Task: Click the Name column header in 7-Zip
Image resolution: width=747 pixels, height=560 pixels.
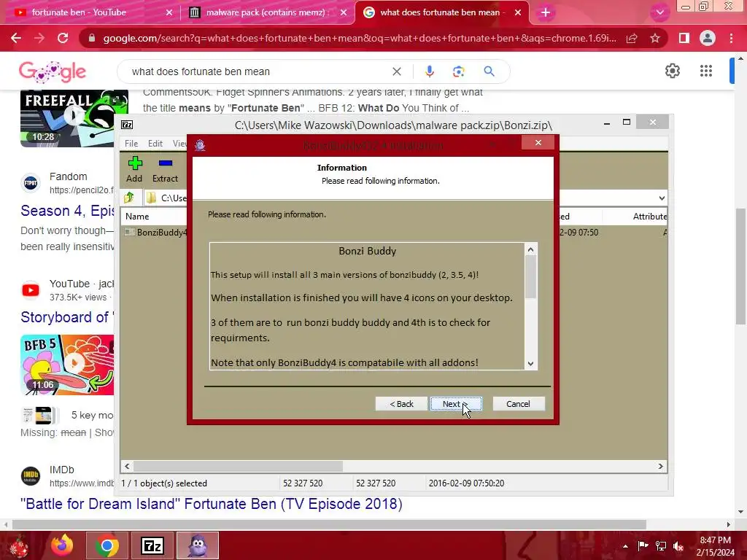Action: [x=137, y=216]
